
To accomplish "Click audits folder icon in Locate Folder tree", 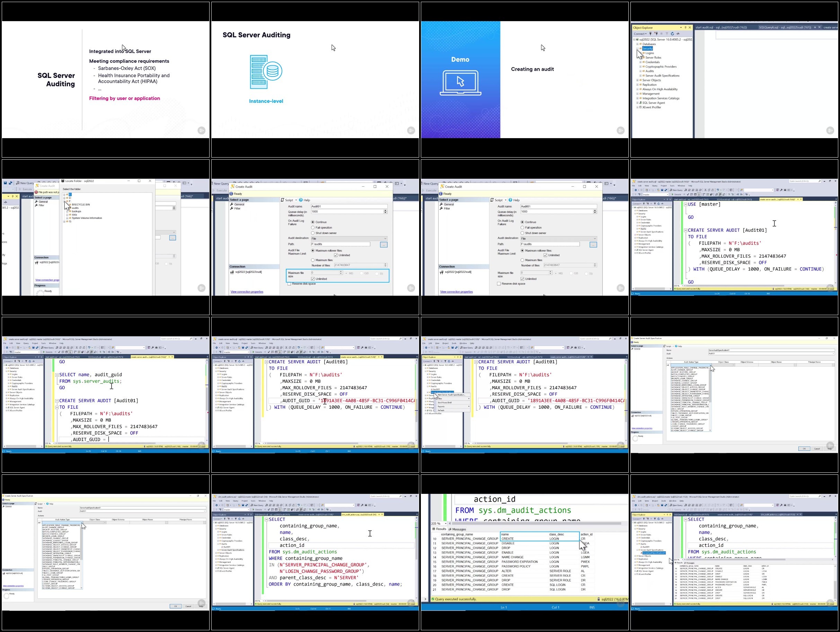I will tap(70, 208).
